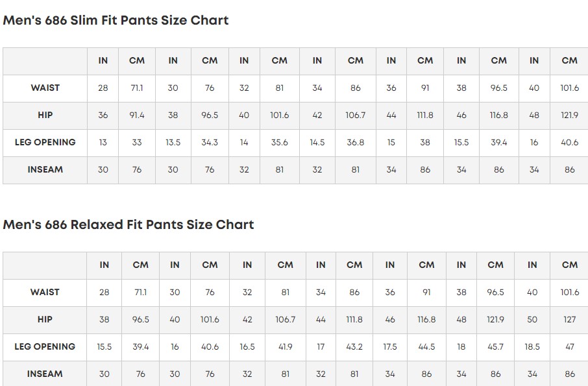
Task: Click the 17.5 leg opening value
Action: tap(390, 346)
